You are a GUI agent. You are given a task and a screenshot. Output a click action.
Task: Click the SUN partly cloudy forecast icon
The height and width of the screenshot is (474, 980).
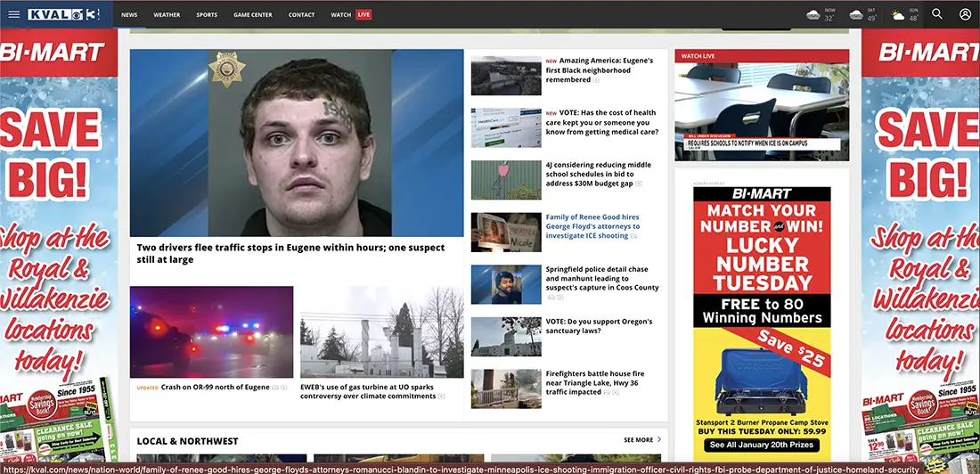click(x=897, y=15)
